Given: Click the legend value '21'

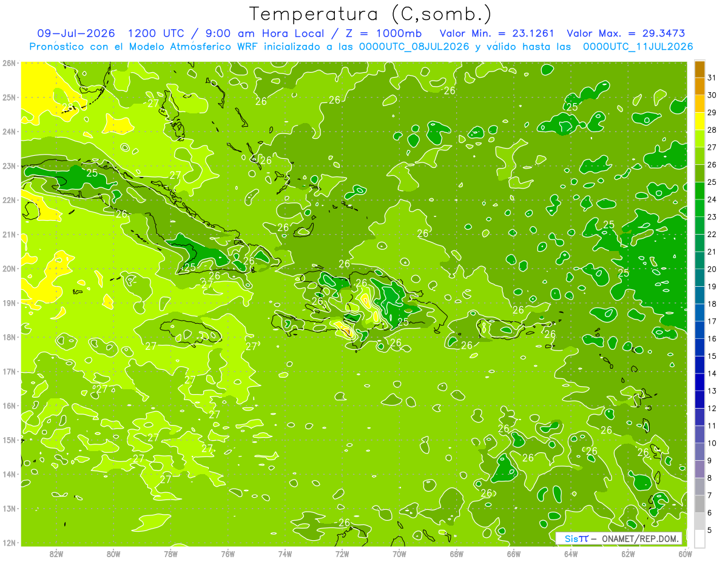Looking at the screenshot, I should [712, 252].
